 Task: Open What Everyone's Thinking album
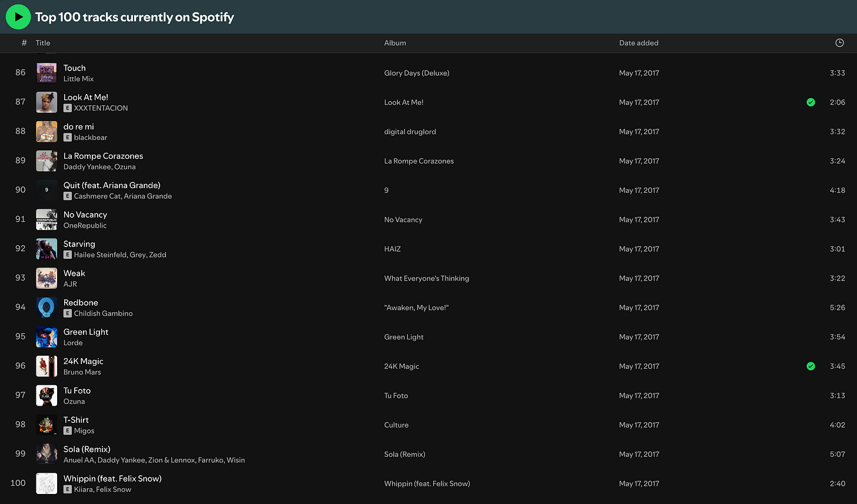click(x=427, y=278)
